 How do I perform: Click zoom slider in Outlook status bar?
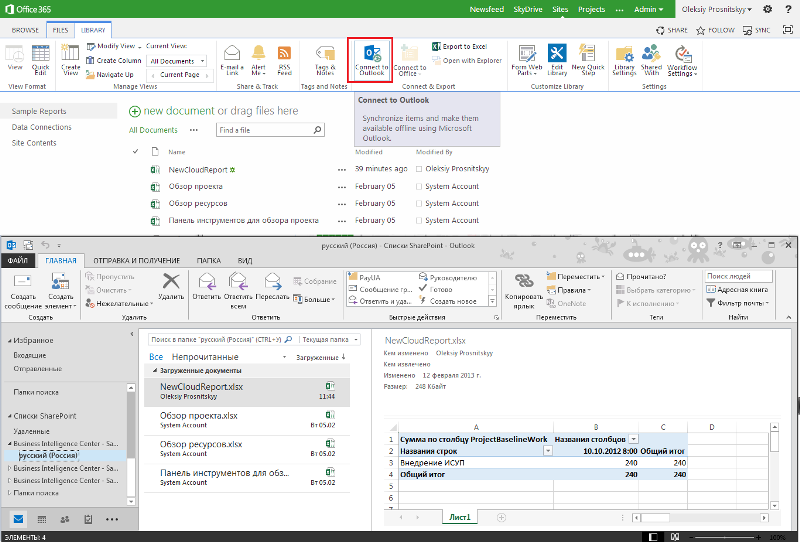(x=725, y=537)
